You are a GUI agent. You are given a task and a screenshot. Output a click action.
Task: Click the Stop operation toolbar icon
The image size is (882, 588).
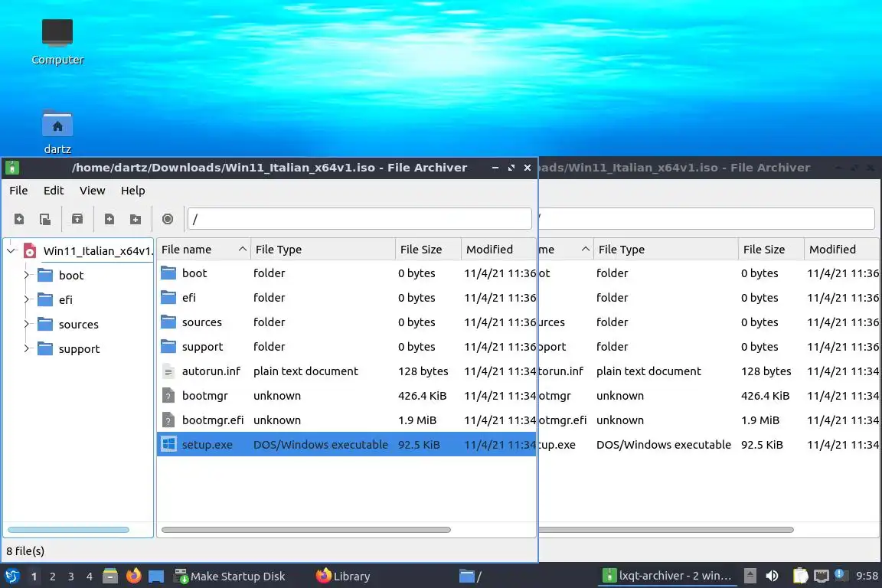168,219
